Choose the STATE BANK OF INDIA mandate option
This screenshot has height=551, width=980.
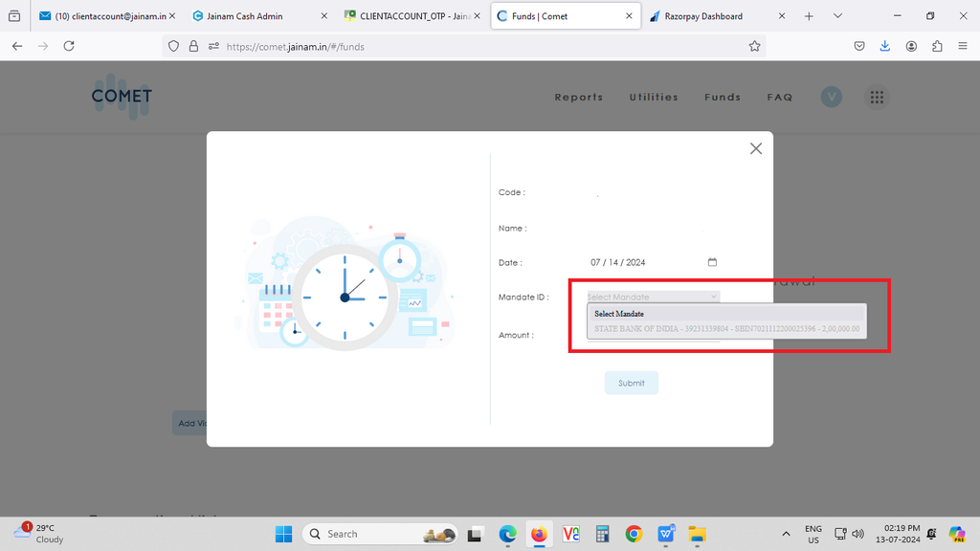726,329
